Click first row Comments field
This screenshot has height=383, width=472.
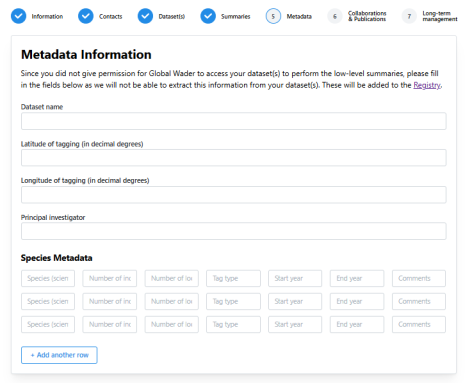(419, 278)
